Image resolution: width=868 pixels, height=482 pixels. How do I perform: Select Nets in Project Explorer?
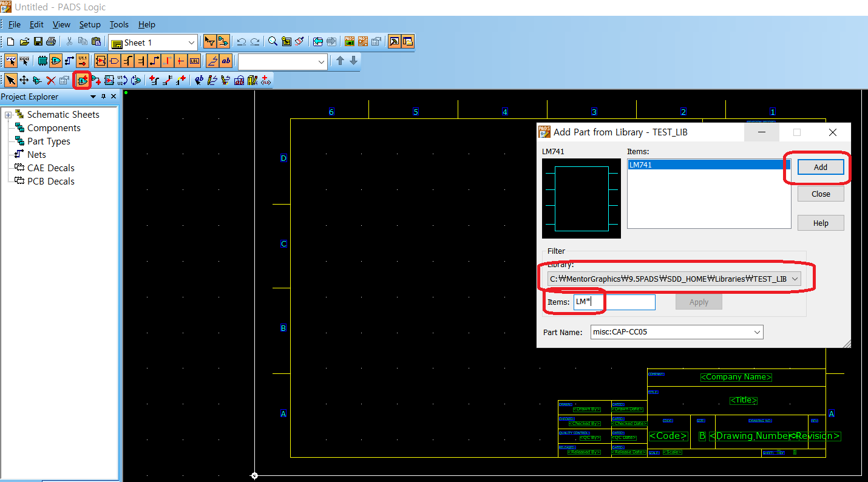[36, 155]
